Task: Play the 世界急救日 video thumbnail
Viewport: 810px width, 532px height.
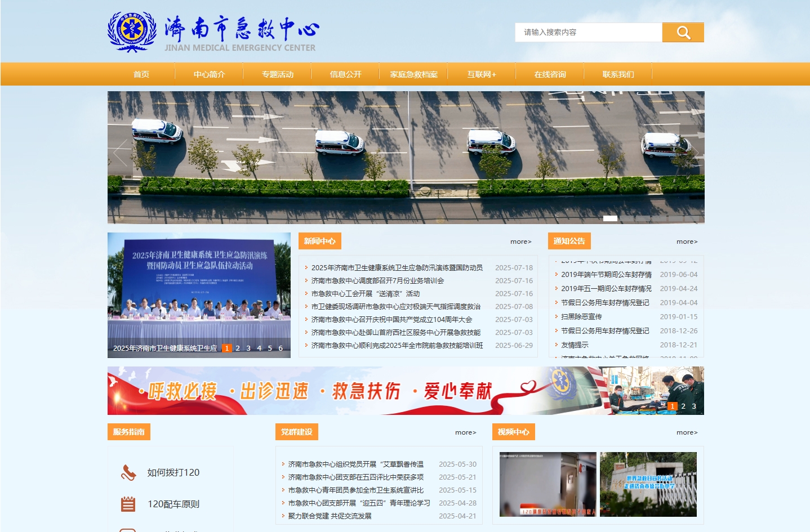Action: click(648, 484)
